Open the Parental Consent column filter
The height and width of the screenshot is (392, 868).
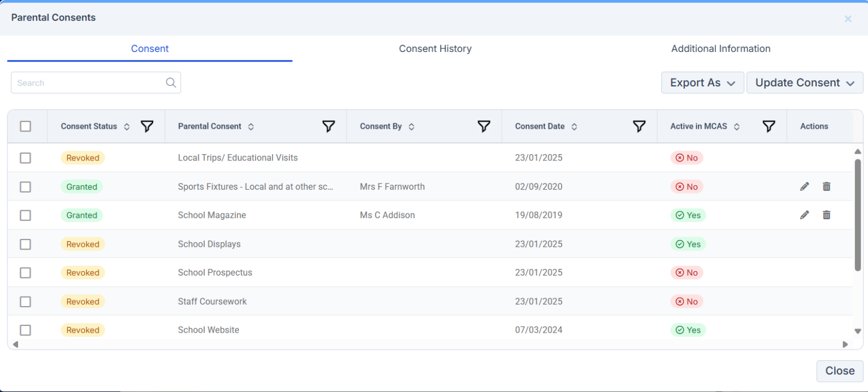point(328,127)
